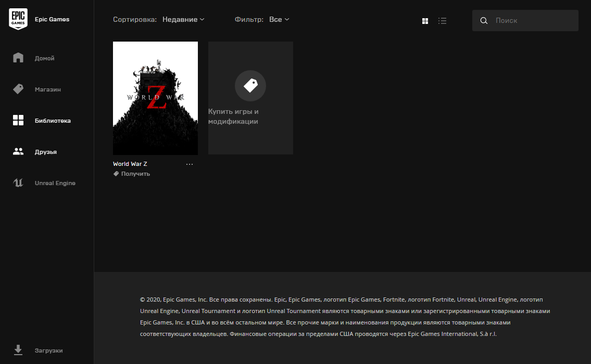Screen dimensions: 591x364
Task: Click the Epic Games title text
Action: pyautogui.click(x=52, y=19)
